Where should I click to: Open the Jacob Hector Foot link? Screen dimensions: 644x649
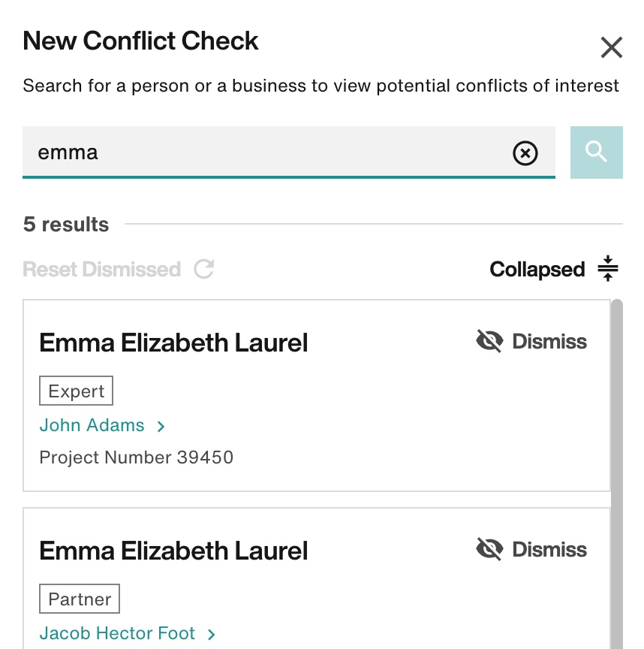tap(117, 634)
